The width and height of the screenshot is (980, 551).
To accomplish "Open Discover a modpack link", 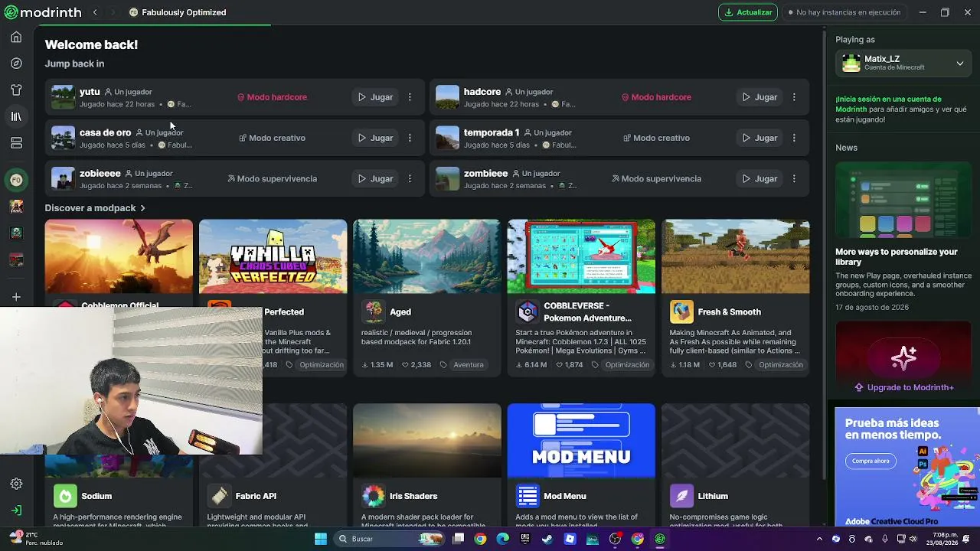I will point(95,208).
